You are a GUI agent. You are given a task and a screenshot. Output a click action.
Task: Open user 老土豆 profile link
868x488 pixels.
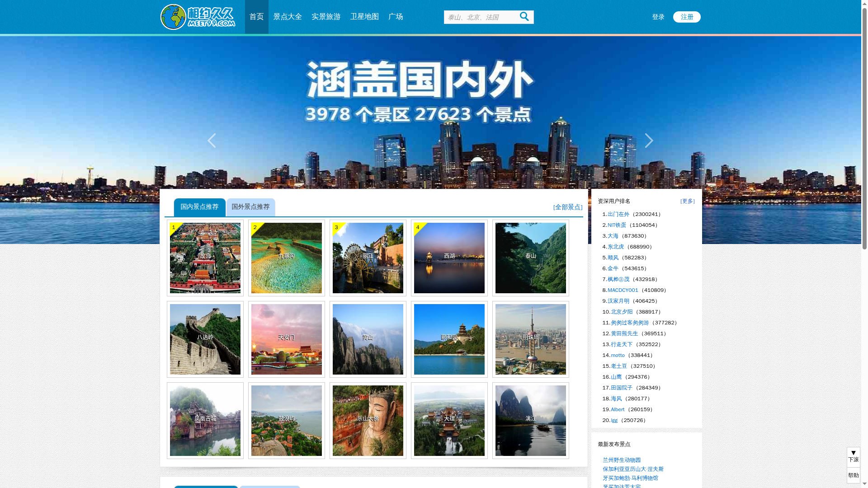coord(619,366)
